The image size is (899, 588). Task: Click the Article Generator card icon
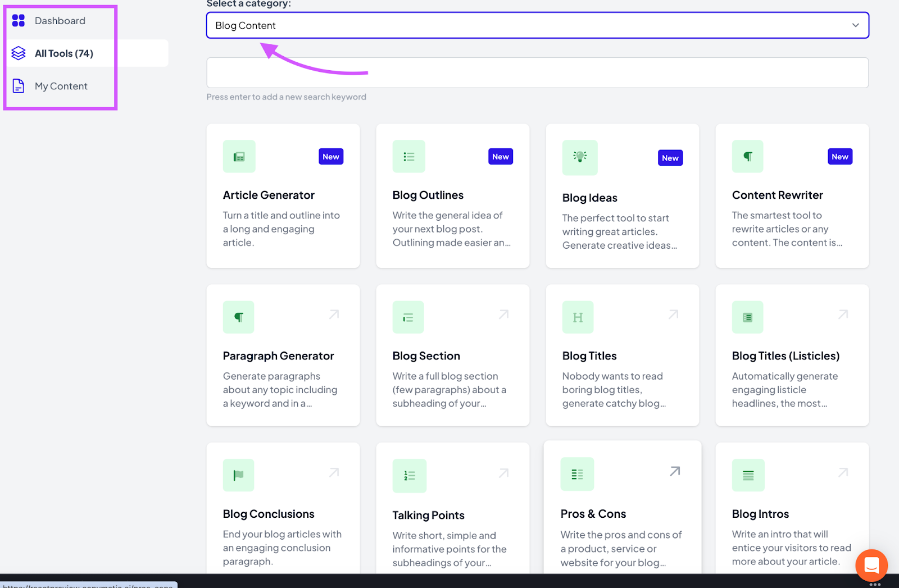239,157
